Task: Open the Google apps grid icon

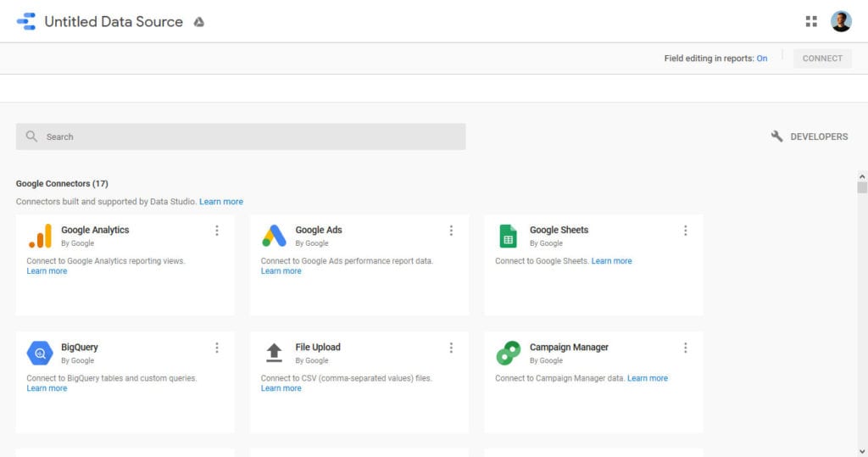Action: click(811, 21)
